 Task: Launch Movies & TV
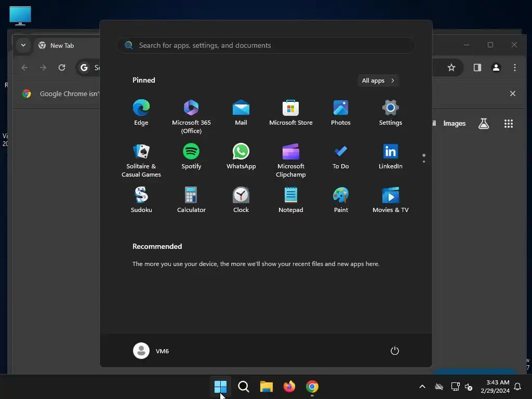pos(391,200)
